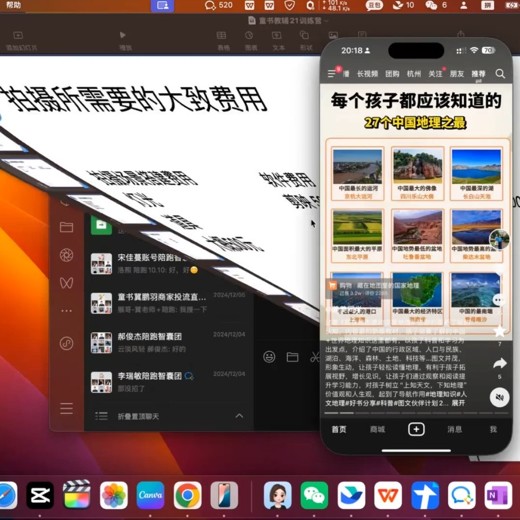The height and width of the screenshot is (520, 520).
Task: Tap 消息 in Douyin bottom bar
Action: click(455, 429)
